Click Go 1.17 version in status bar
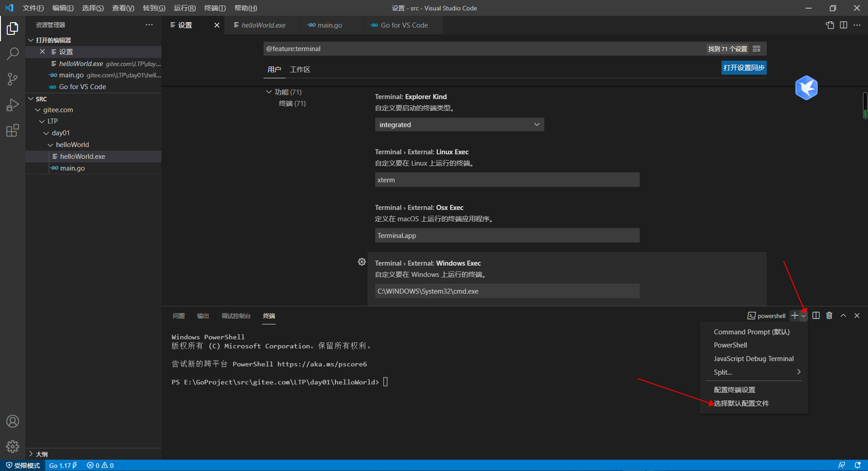The width and height of the screenshot is (868, 471). (x=63, y=465)
